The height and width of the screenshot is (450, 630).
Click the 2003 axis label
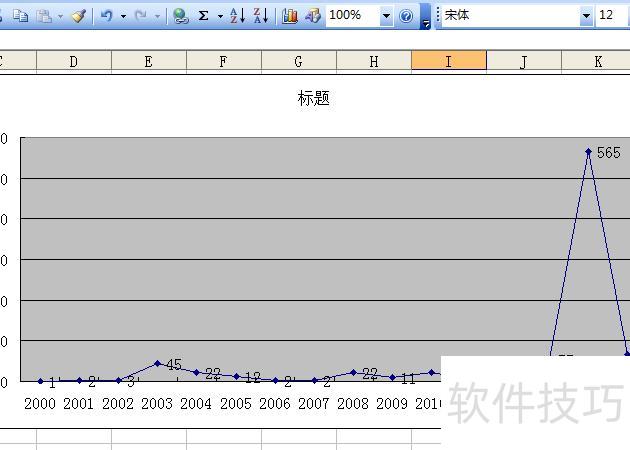[157, 404]
